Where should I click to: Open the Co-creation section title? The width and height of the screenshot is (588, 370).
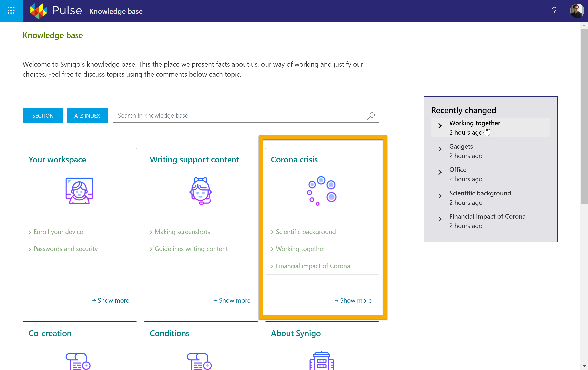pos(50,333)
